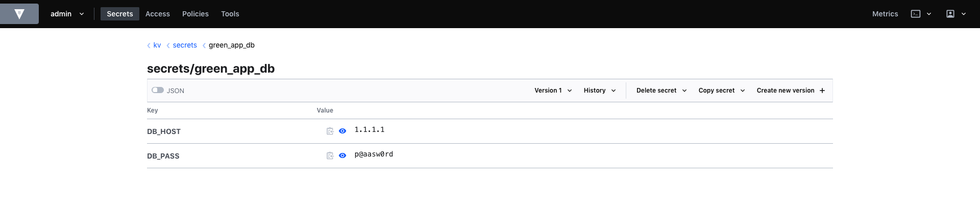Click the back chevron before kv breadcrumb
Image resolution: width=980 pixels, height=201 pixels.
[149, 46]
